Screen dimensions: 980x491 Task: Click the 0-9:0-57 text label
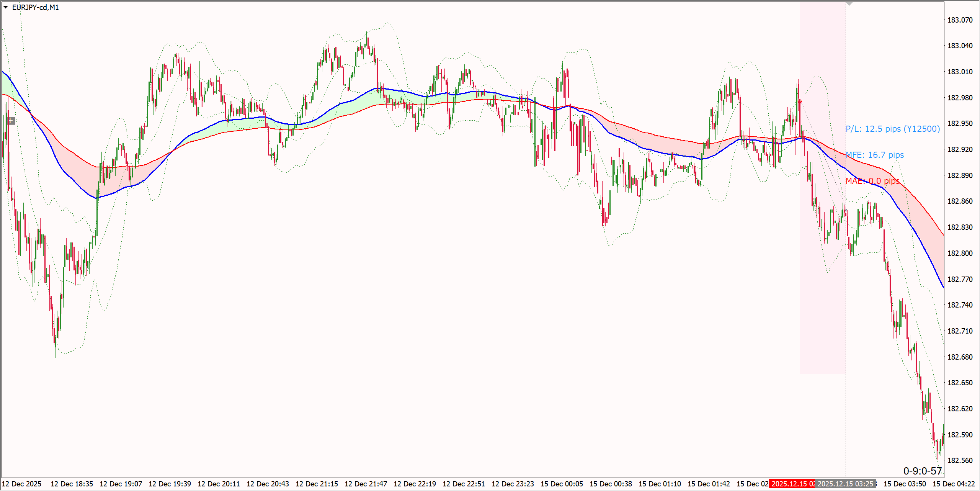click(x=922, y=471)
